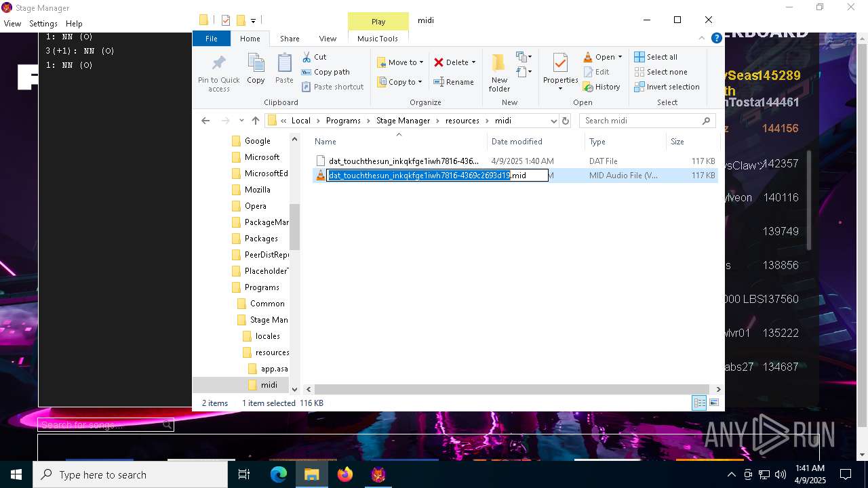
Task: Click 'resources' in address breadcrumb
Action: pyautogui.click(x=462, y=121)
